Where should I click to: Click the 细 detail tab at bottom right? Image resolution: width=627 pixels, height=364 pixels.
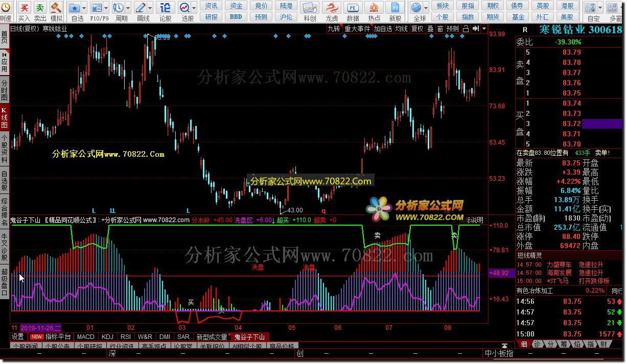(524, 344)
